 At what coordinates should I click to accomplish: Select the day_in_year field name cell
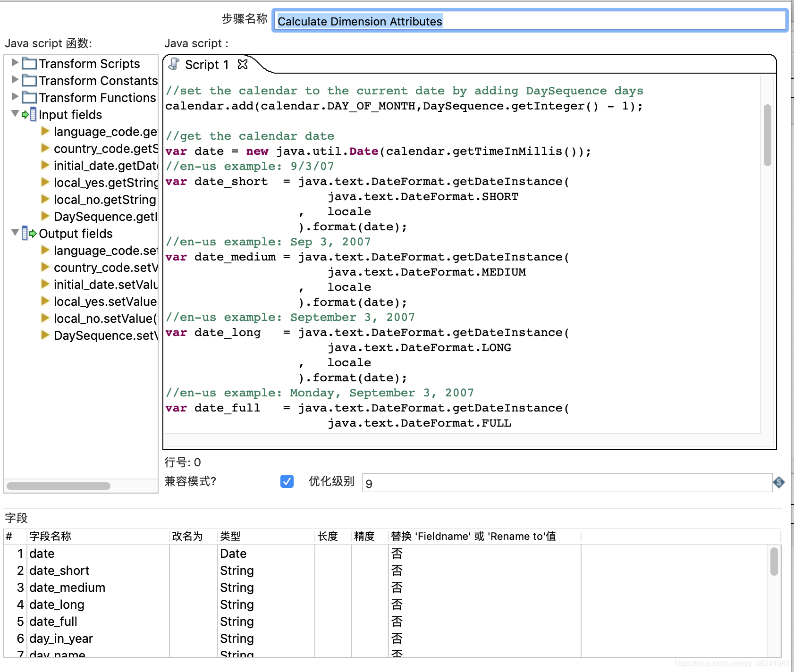98,638
